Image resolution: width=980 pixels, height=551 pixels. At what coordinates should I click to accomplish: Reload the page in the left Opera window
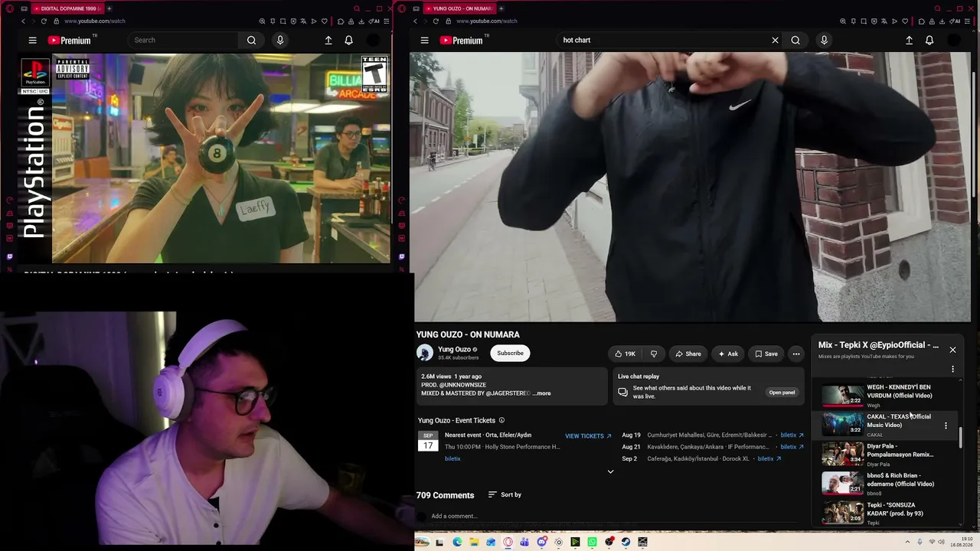click(44, 21)
